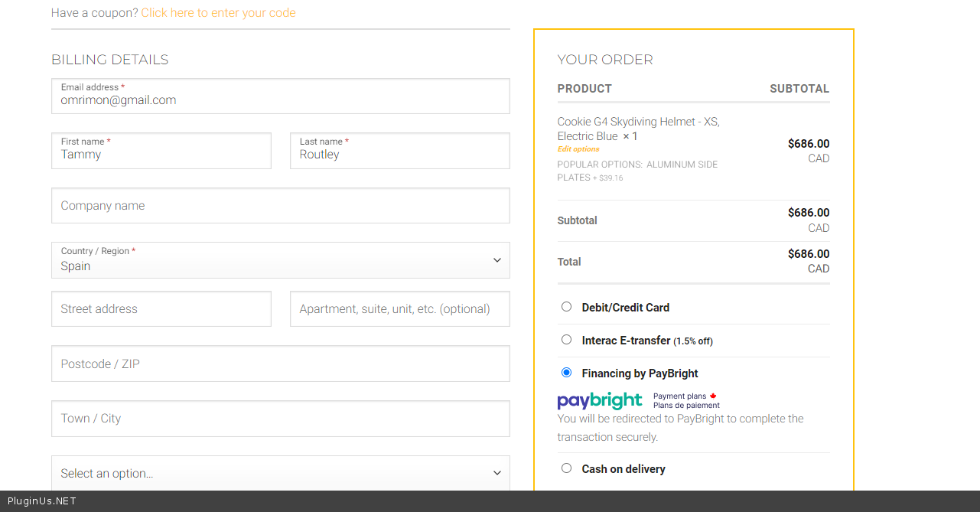Select Debit/Credit Card payment method
This screenshot has width=980, height=512.
pos(566,307)
